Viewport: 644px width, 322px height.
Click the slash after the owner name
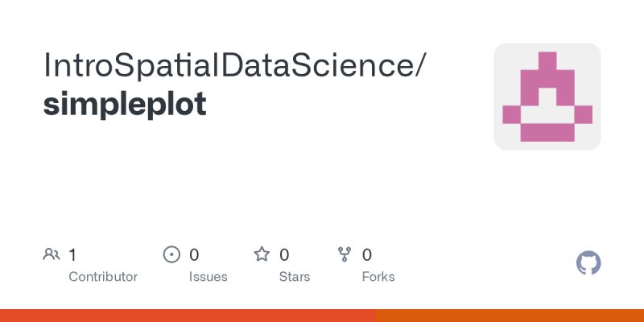(x=420, y=67)
